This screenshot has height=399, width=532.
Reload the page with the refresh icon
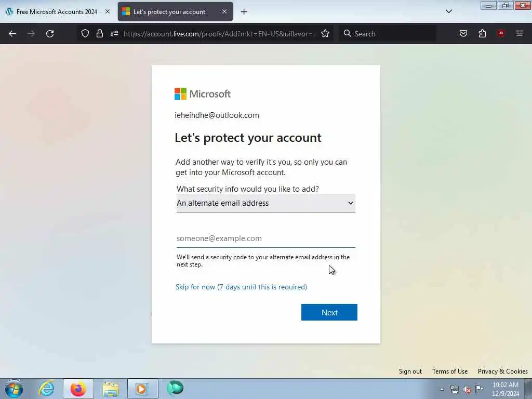click(50, 34)
